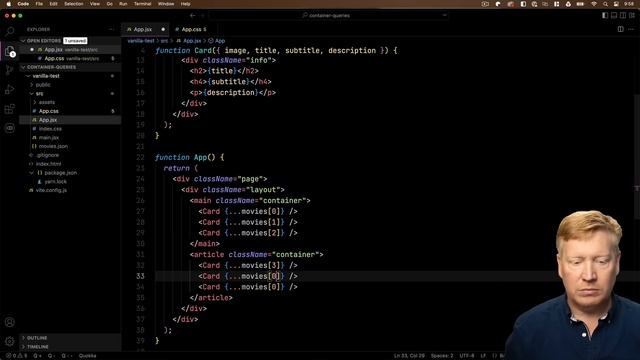Collapse the package.json nested files
This screenshot has width=640, height=360.
[31, 173]
